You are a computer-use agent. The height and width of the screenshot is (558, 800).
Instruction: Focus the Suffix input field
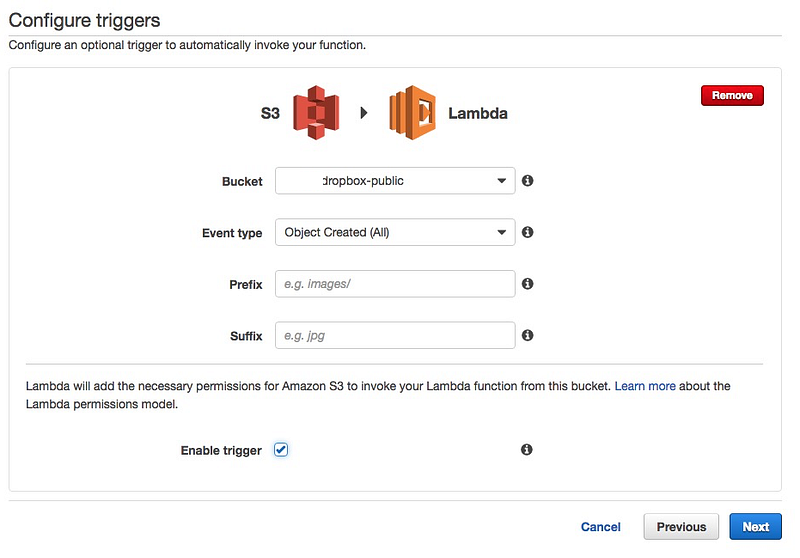point(395,335)
